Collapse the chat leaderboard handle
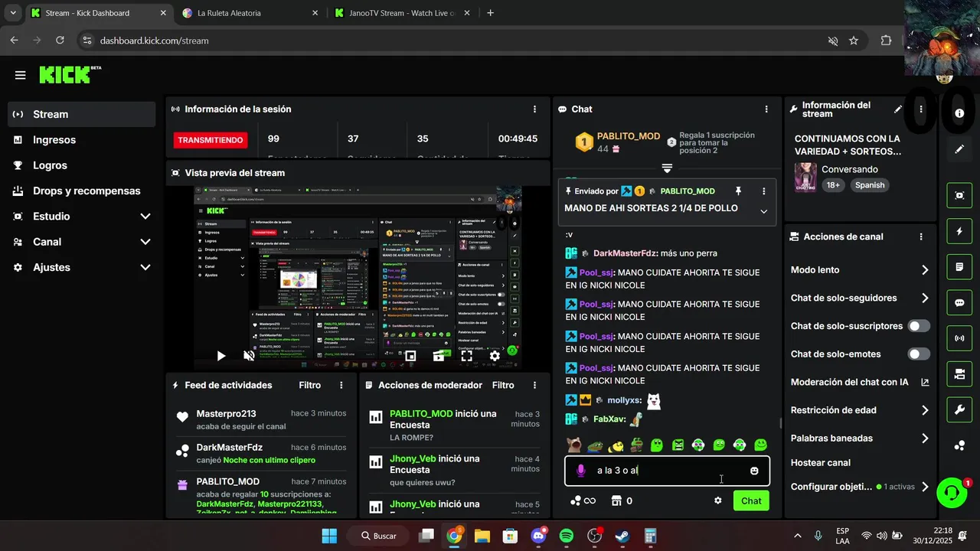This screenshot has height=551, width=980. [667, 168]
